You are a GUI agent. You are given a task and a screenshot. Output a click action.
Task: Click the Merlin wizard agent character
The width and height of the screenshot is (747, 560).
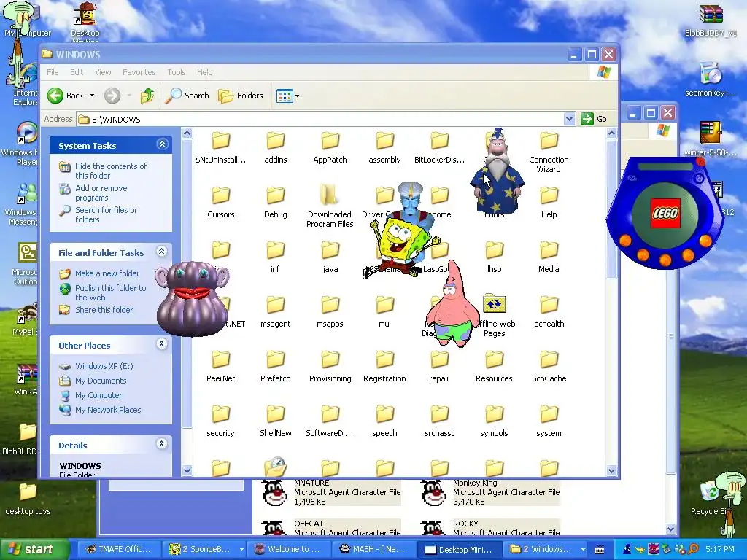498,172
